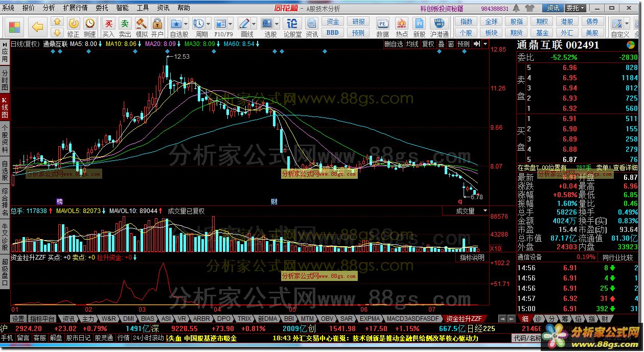Open the 自选股 watchlist folder icon
Image resolution: width=644 pixels, height=352 pixels.
[176, 24]
